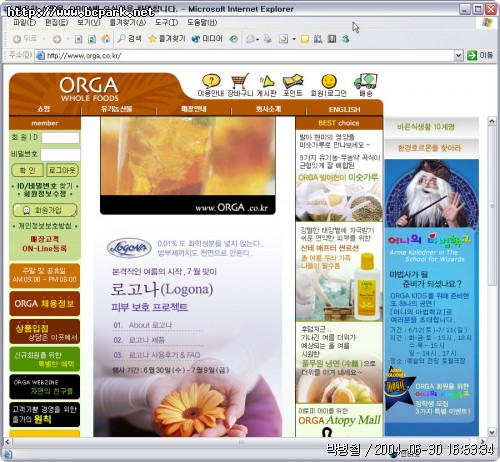Select the 매장안내 navigation tab
Image resolution: width=500 pixels, height=462 pixels.
pos(194,109)
